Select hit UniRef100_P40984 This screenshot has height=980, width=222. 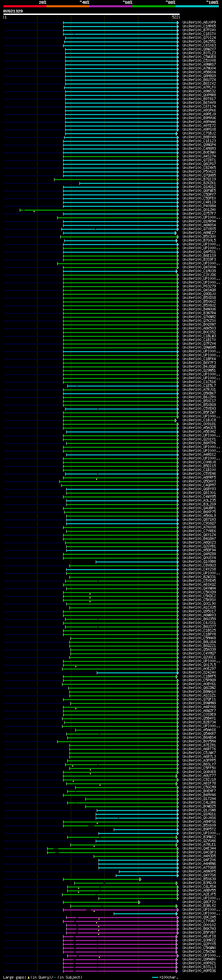pyautogui.click(x=199, y=206)
